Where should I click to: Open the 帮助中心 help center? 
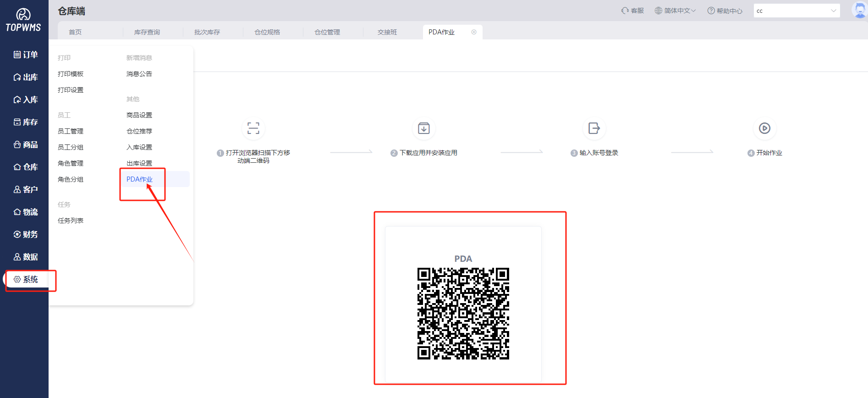coord(725,11)
